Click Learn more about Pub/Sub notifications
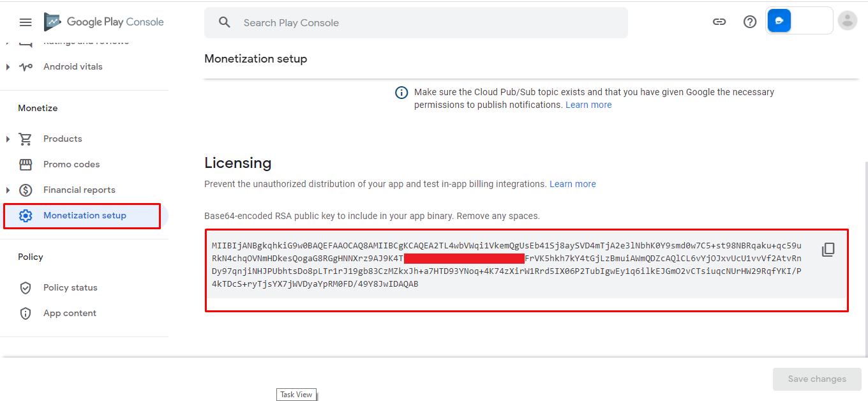This screenshot has height=401, width=868. (x=588, y=105)
